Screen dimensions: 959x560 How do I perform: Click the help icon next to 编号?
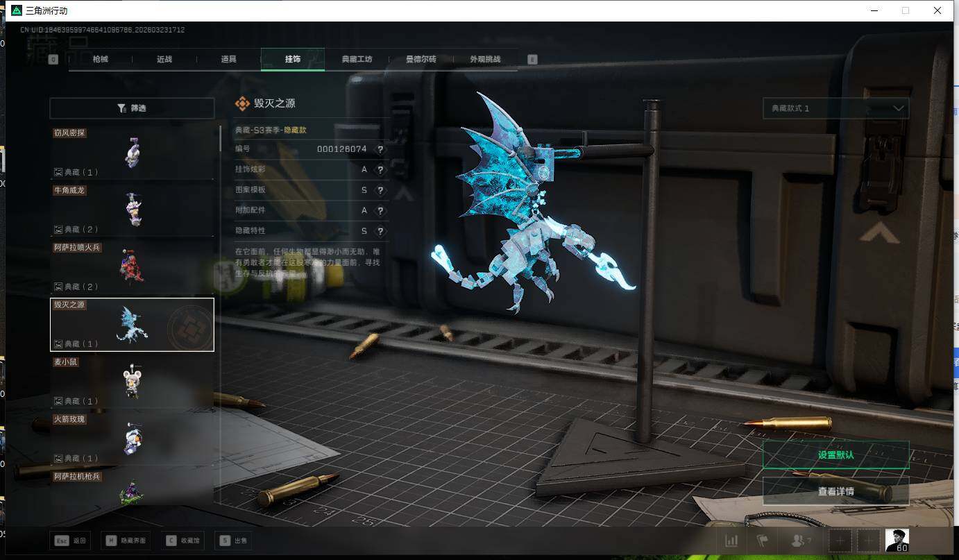(380, 149)
